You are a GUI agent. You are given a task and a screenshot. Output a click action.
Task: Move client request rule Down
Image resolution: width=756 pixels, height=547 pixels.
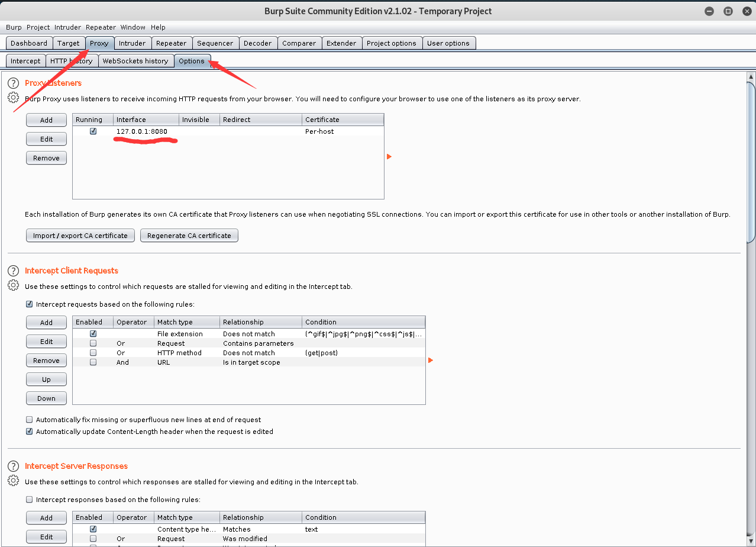[46, 398]
